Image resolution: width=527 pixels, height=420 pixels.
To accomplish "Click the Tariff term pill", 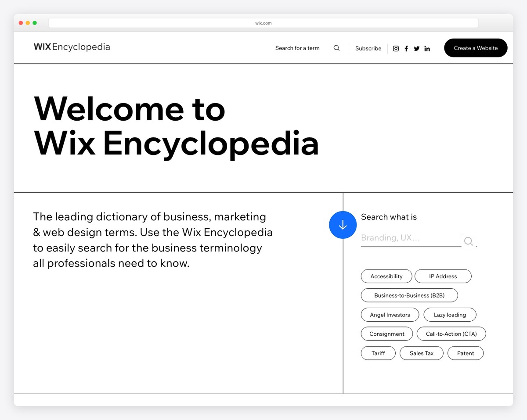I will (378, 353).
